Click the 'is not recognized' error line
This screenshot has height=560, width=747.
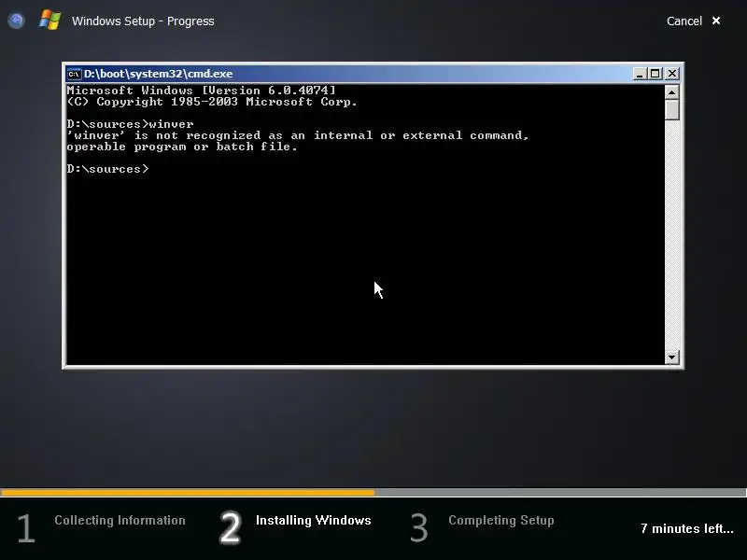click(x=298, y=135)
